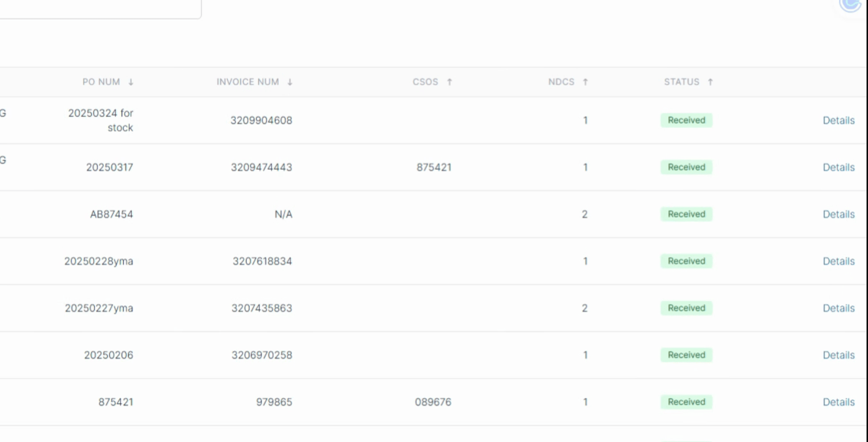Open Details for invoice 3207435863

tap(839, 308)
